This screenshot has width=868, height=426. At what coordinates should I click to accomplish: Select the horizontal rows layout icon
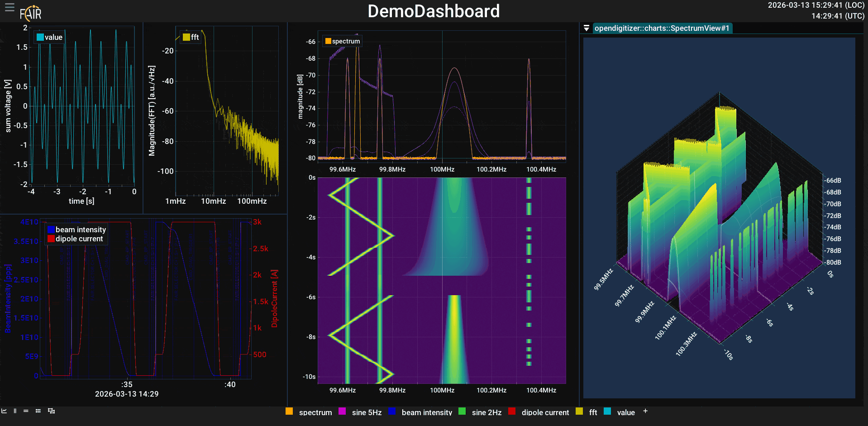point(26,411)
